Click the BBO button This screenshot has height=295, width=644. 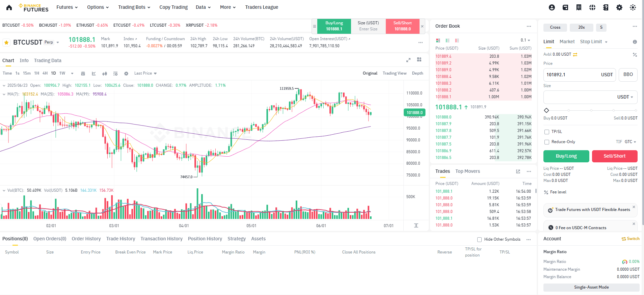tap(628, 75)
